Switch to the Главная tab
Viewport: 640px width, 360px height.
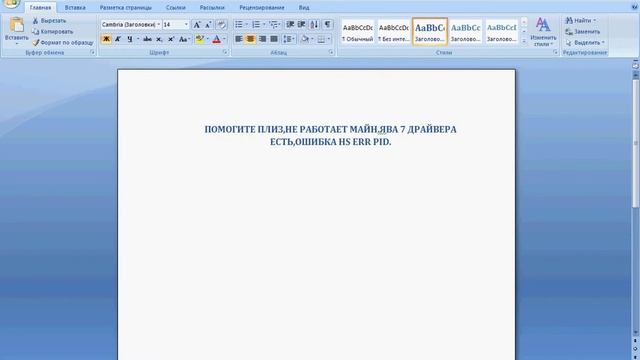[40, 8]
